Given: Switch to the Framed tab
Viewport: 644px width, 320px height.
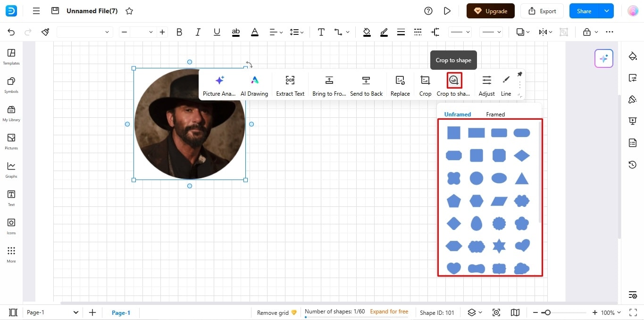Looking at the screenshot, I should coord(495,114).
